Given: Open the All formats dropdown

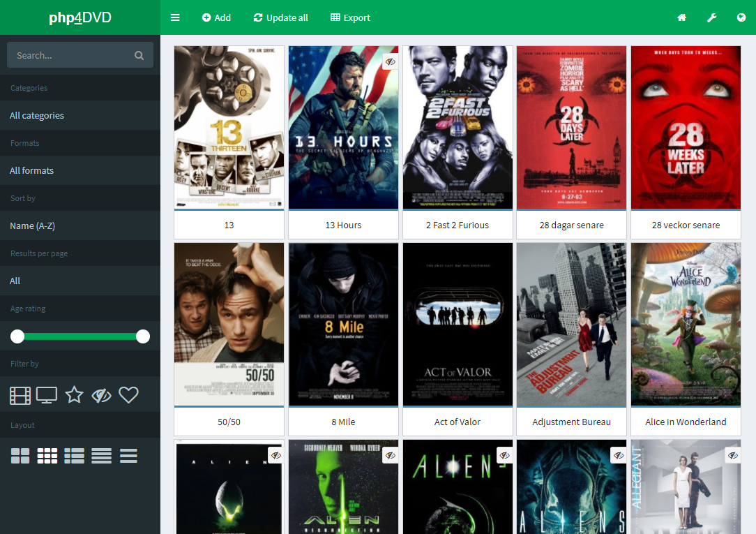Looking at the screenshot, I should coord(80,170).
